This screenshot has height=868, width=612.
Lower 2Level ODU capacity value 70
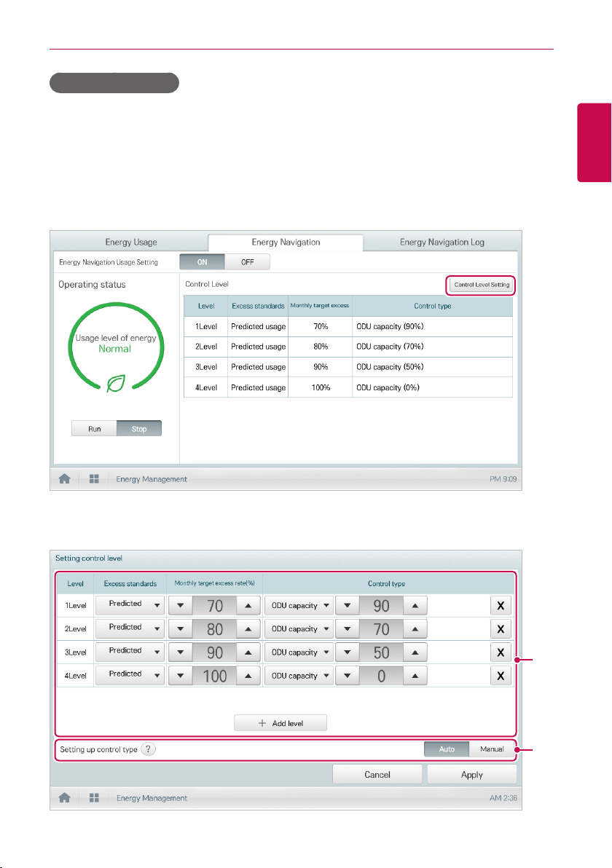click(x=348, y=629)
